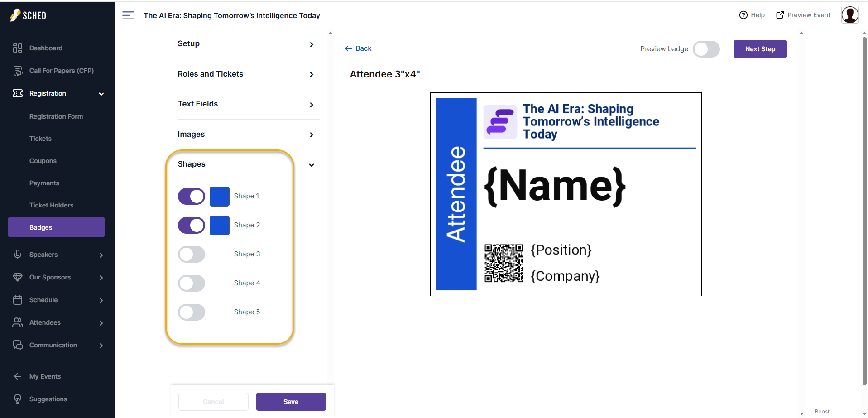The width and height of the screenshot is (868, 418).
Task: Select the QR code on the badge
Action: pos(504,263)
